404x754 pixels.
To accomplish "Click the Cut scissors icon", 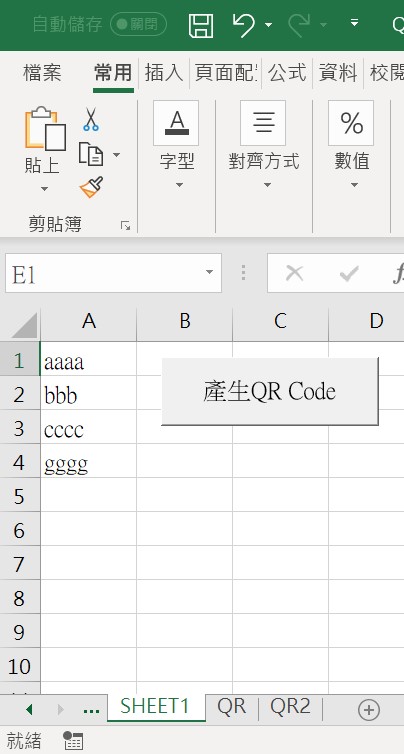I will tap(90, 119).
